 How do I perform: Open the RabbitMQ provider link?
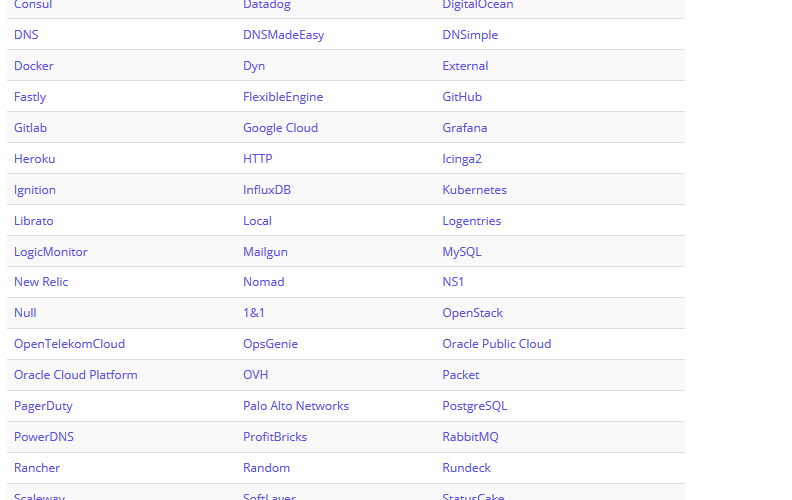click(470, 437)
